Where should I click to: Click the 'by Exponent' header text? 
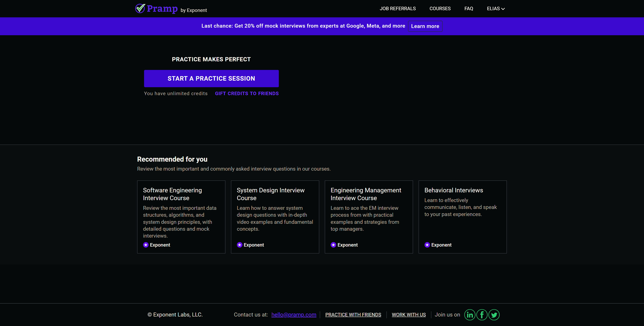tap(194, 10)
